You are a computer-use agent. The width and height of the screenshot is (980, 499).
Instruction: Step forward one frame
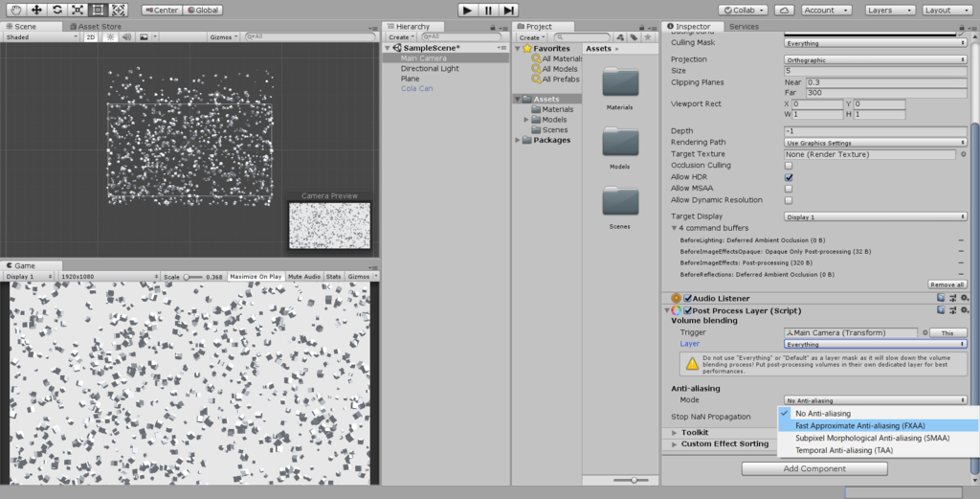click(x=509, y=10)
